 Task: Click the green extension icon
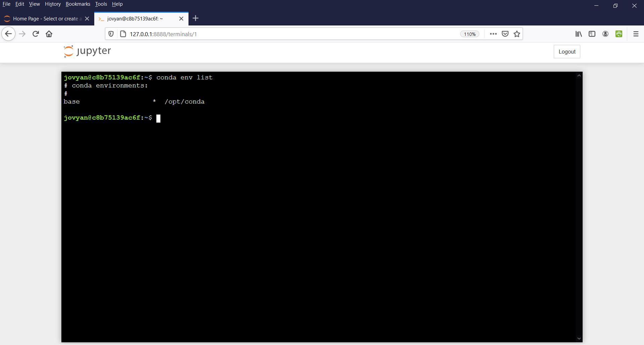pos(619,34)
